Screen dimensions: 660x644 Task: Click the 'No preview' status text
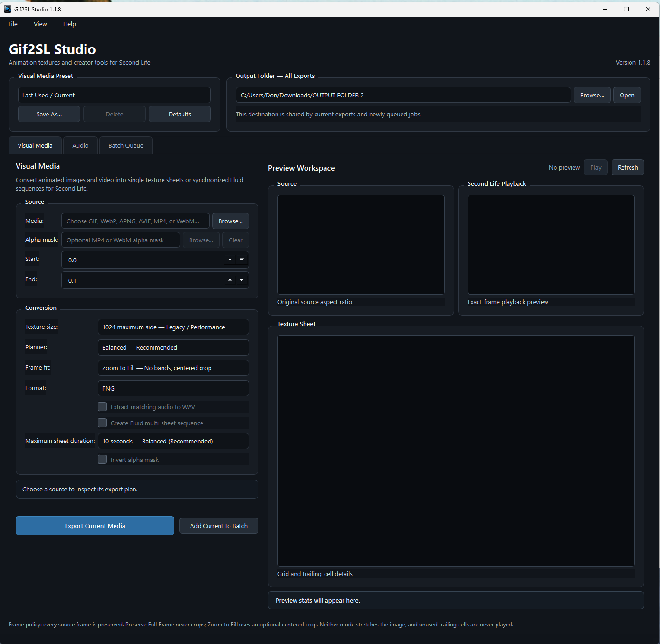click(x=564, y=167)
